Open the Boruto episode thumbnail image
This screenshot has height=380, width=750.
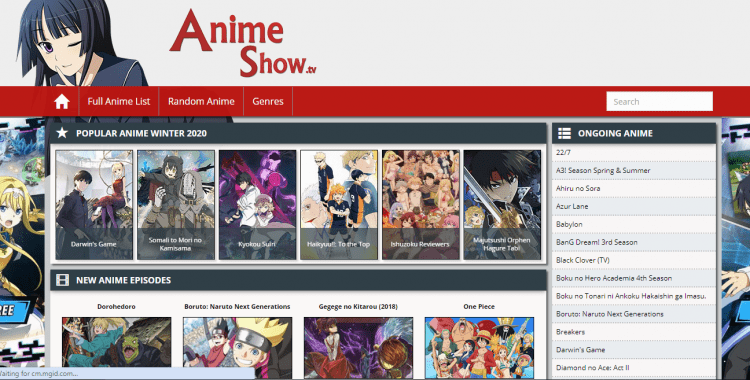(x=237, y=348)
